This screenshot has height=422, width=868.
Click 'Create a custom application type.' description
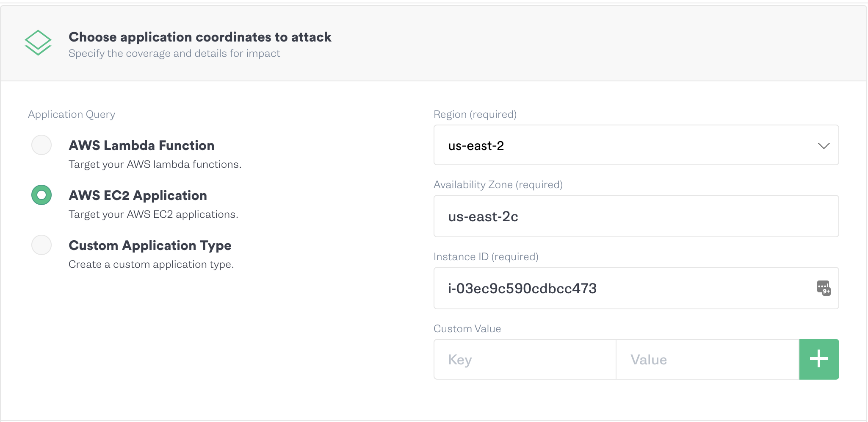pos(151,264)
